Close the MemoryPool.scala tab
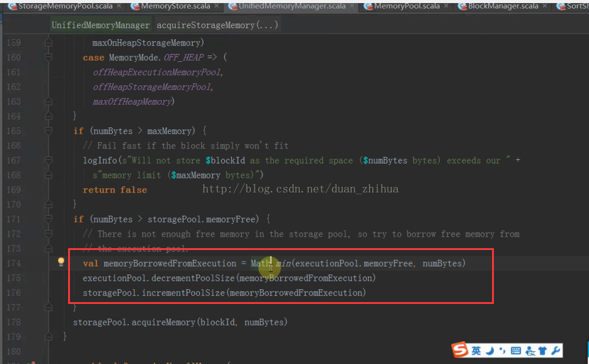The width and height of the screenshot is (589, 364). click(446, 6)
